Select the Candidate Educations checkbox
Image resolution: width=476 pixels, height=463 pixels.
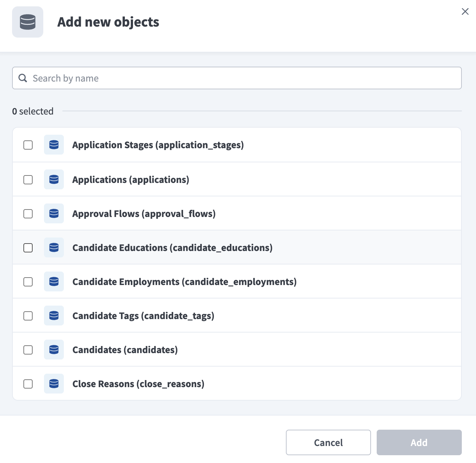[28, 248]
